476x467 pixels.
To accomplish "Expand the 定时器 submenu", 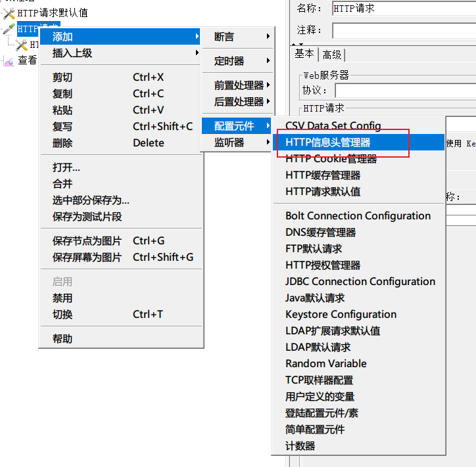I will click(238, 61).
